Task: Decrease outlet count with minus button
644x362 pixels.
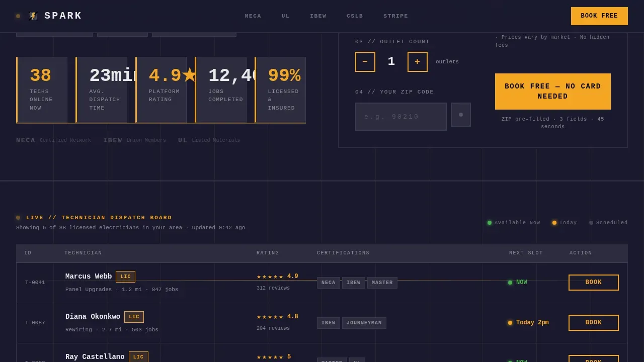Action: click(x=365, y=62)
